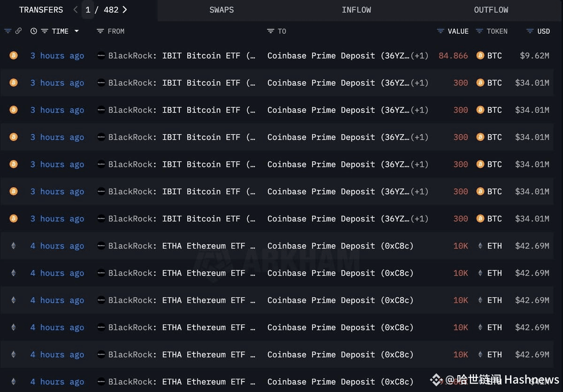Open Coinbase Prime Deposit (0xC8c) first ETH row
This screenshot has width=563, height=392.
click(x=340, y=246)
